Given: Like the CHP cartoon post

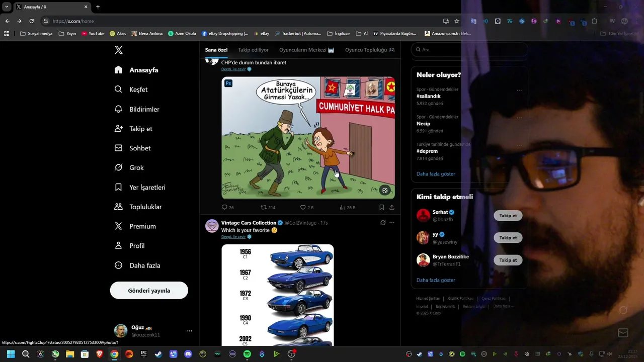Looking at the screenshot, I should pos(303,207).
